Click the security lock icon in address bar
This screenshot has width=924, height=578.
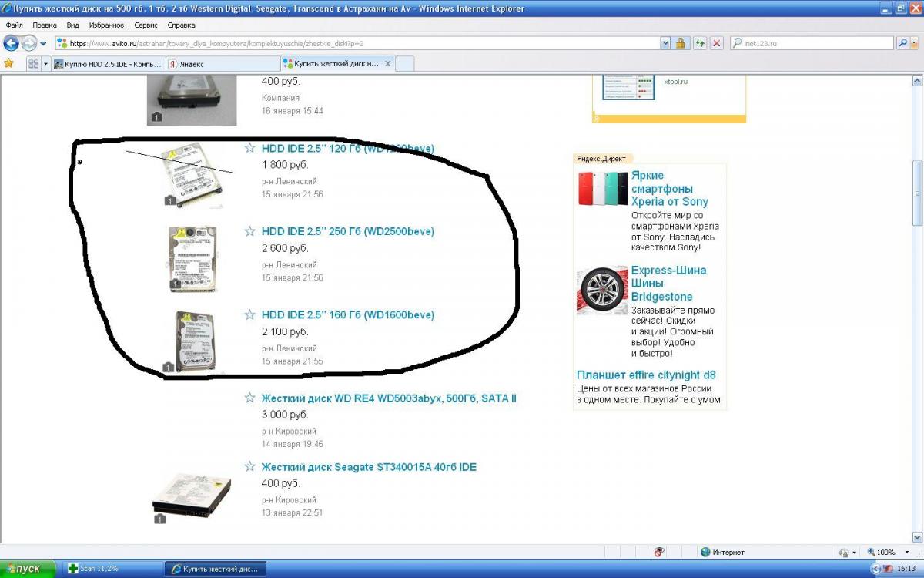pyautogui.click(x=681, y=44)
